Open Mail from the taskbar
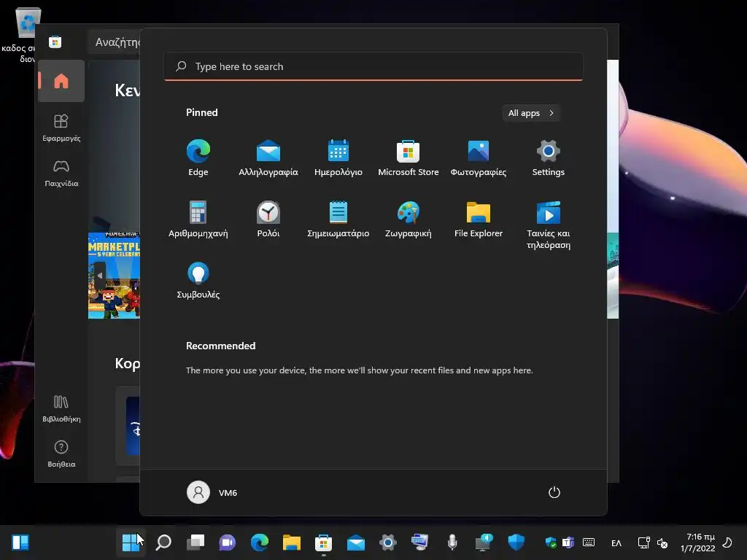 [x=356, y=542]
